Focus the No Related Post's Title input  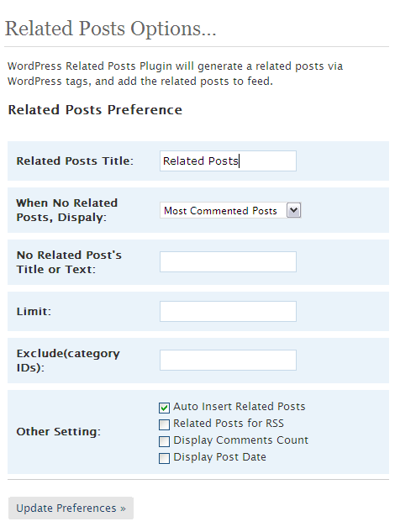[228, 261]
